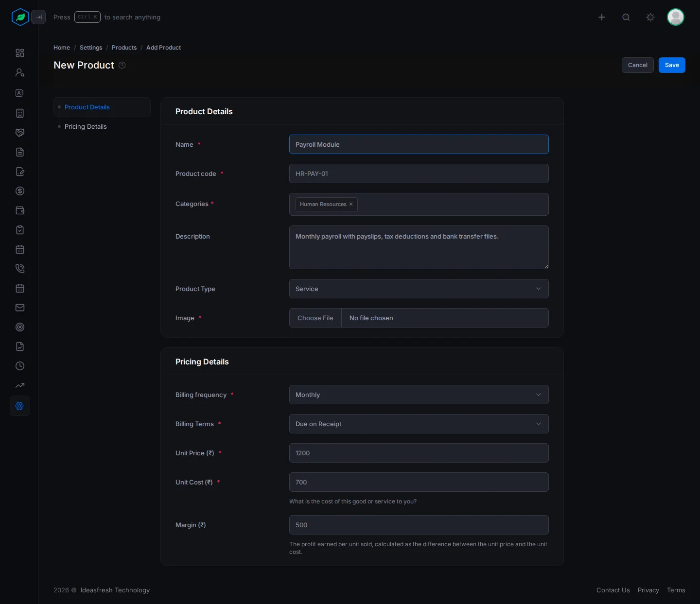The width and height of the screenshot is (700, 604).
Task: Toggle the sidebar expand arrow button
Action: point(38,17)
